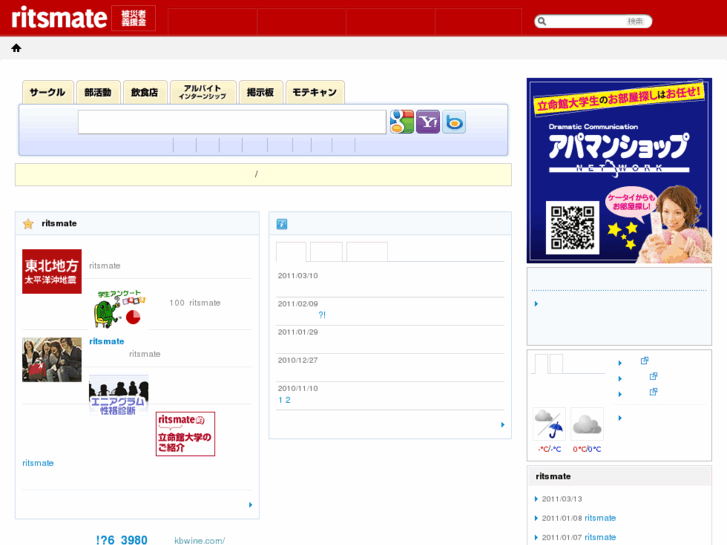
Task: Open the 掲示板 tab
Action: tap(261, 92)
